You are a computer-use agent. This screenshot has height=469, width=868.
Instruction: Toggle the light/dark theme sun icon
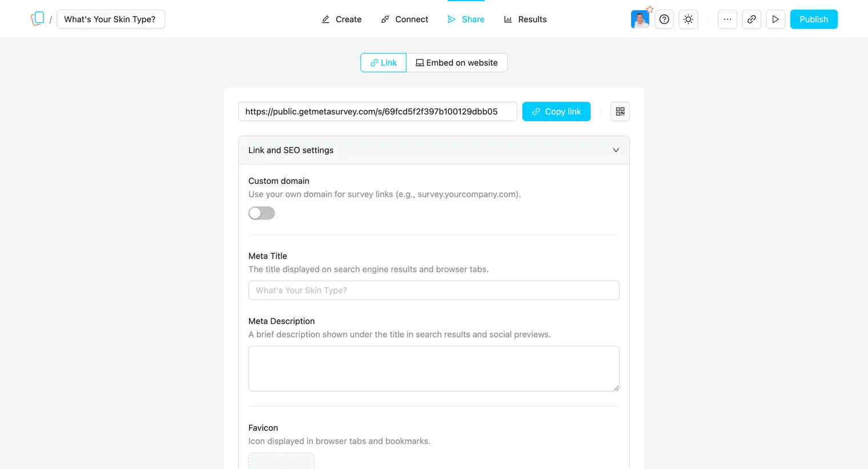pos(688,19)
